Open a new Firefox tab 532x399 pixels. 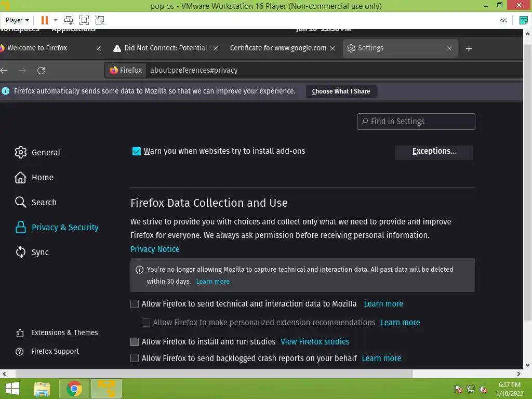tap(469, 49)
